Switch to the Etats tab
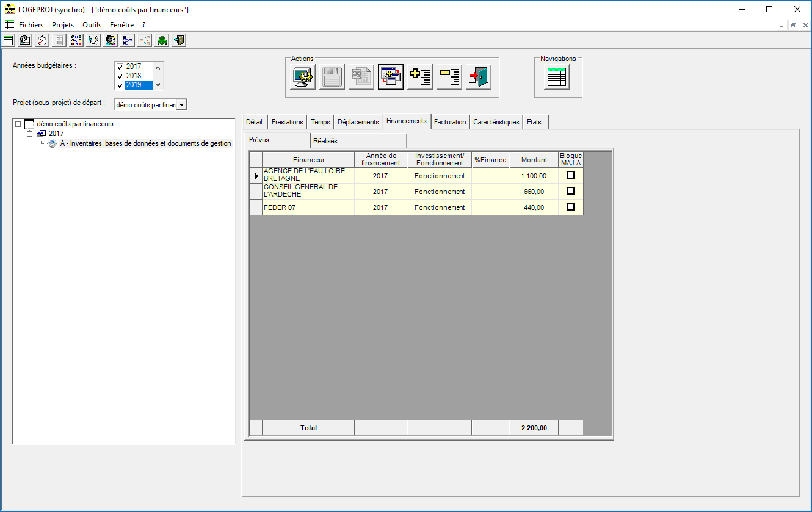 (534, 122)
